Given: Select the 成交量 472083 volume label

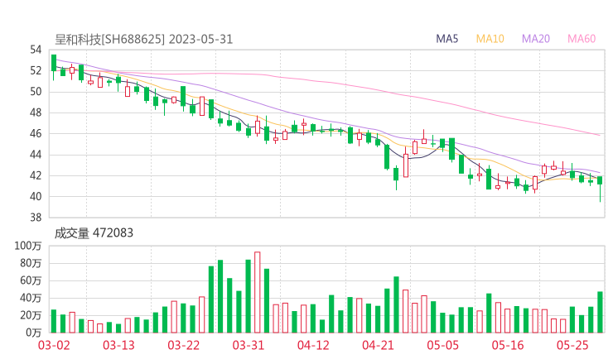Looking at the screenshot, I should pyautogui.click(x=94, y=233).
